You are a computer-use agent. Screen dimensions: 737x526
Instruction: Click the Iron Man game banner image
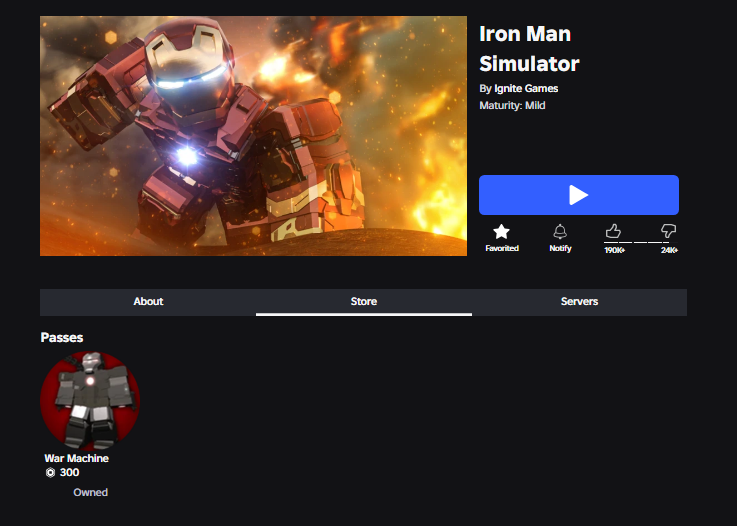tap(253, 136)
